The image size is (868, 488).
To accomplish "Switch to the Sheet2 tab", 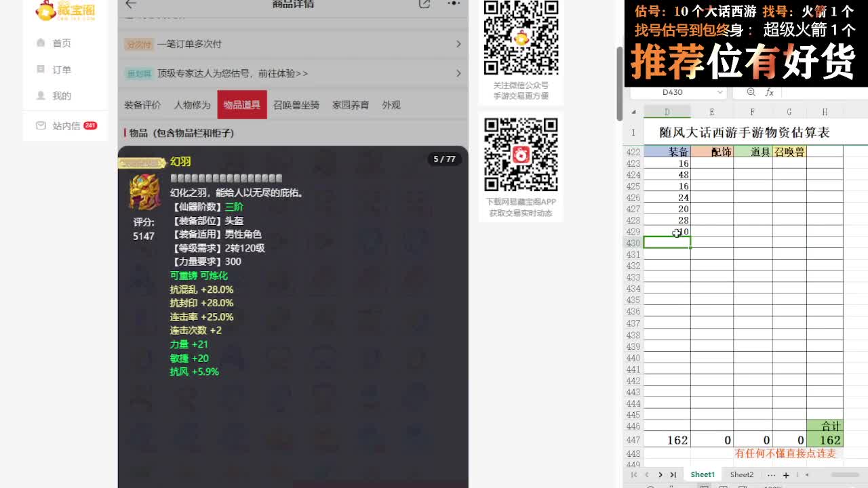I will point(741,474).
